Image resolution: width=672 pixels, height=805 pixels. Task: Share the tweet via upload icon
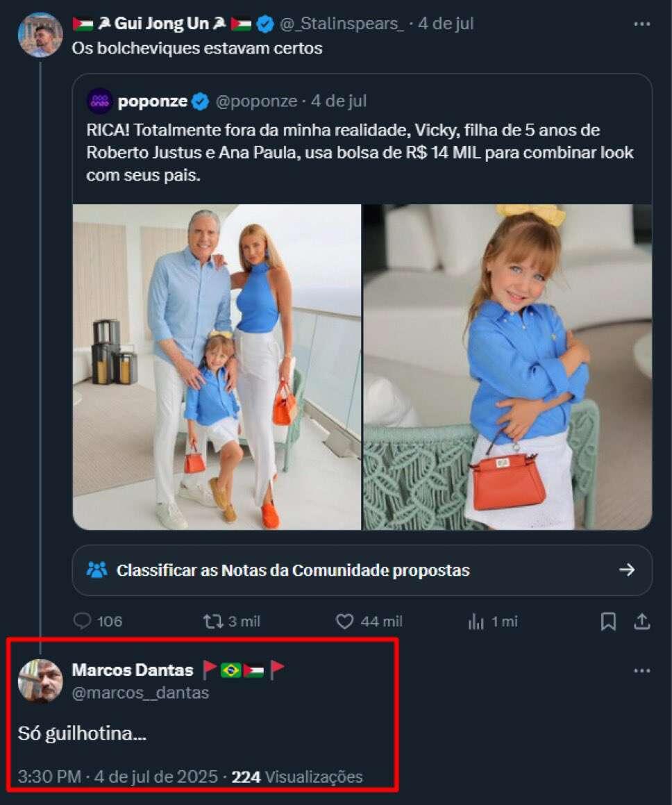point(641,622)
